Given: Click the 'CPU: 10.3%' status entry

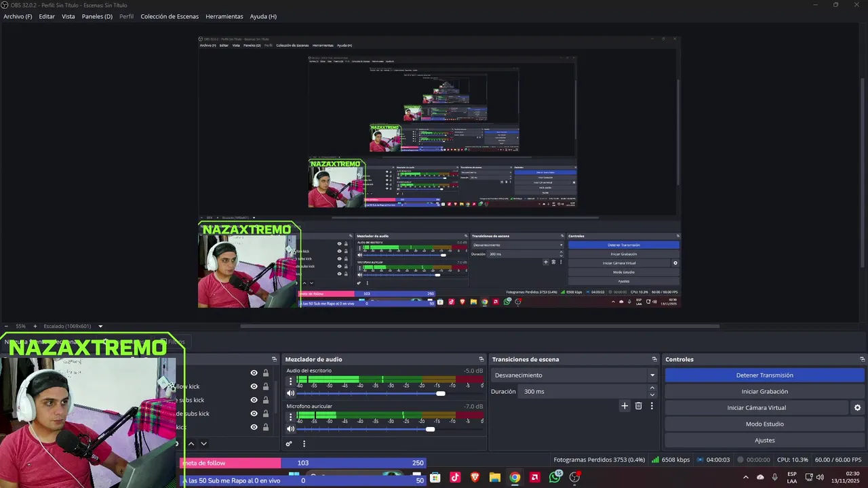Looking at the screenshot, I should pos(793,460).
